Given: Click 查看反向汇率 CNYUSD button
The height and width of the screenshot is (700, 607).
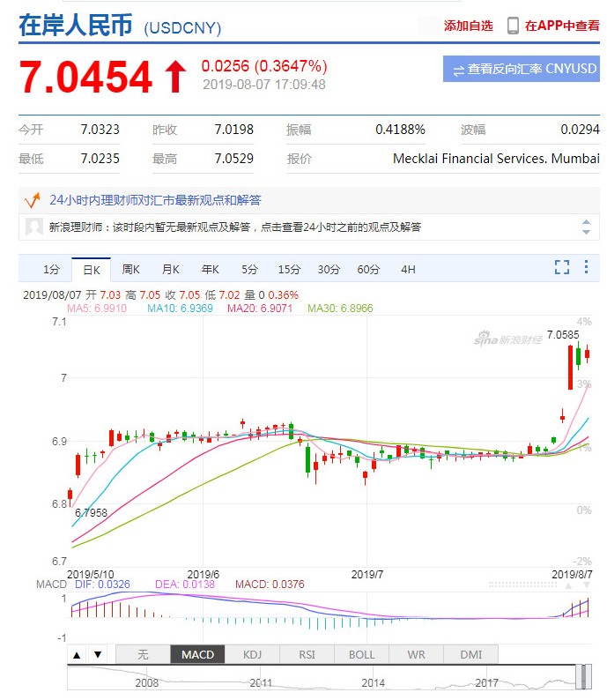Looking at the screenshot, I should (x=522, y=69).
